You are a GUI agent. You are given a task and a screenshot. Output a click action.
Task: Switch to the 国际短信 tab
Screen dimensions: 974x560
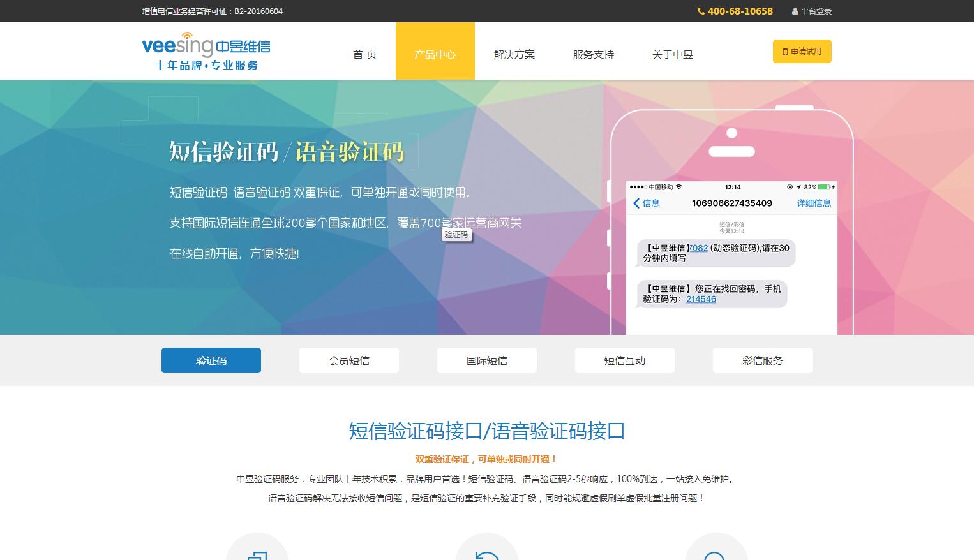[x=487, y=360]
